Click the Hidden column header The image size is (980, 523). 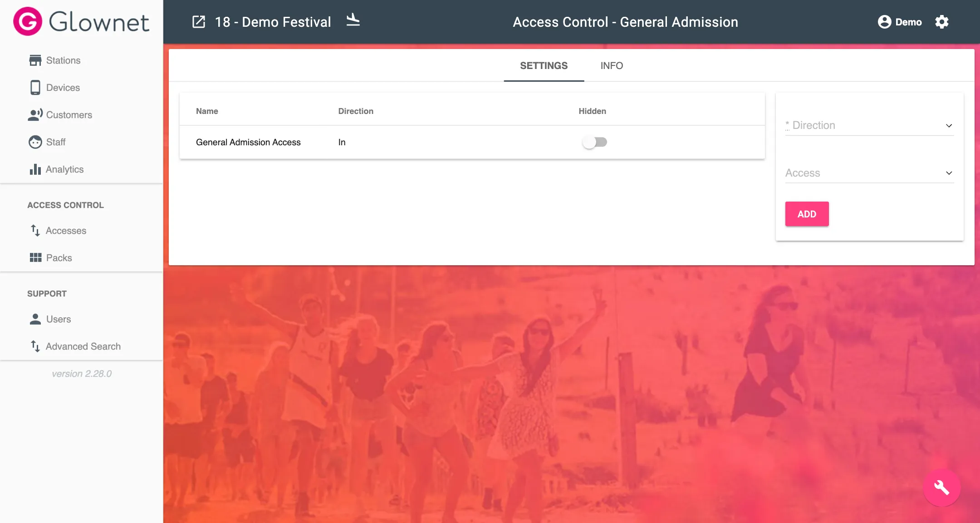(x=592, y=111)
